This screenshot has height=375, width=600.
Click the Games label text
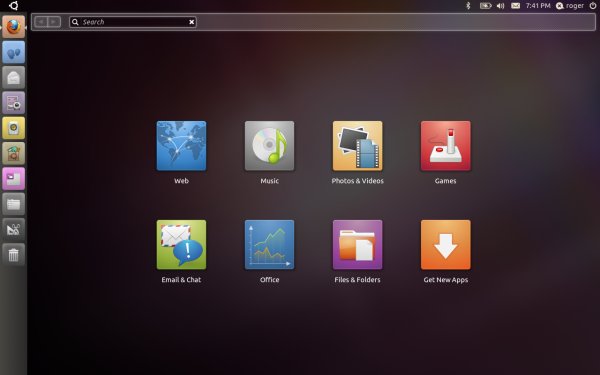point(445,181)
